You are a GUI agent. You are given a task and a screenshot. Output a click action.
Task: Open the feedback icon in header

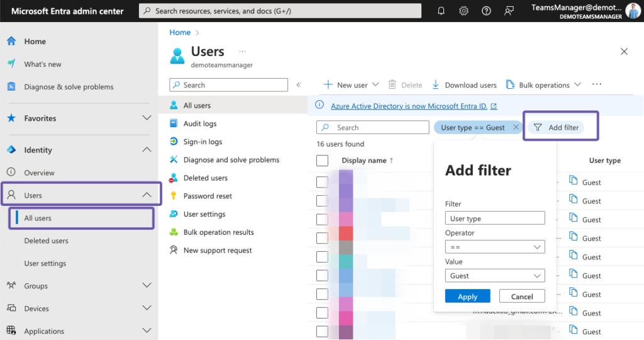[509, 11]
